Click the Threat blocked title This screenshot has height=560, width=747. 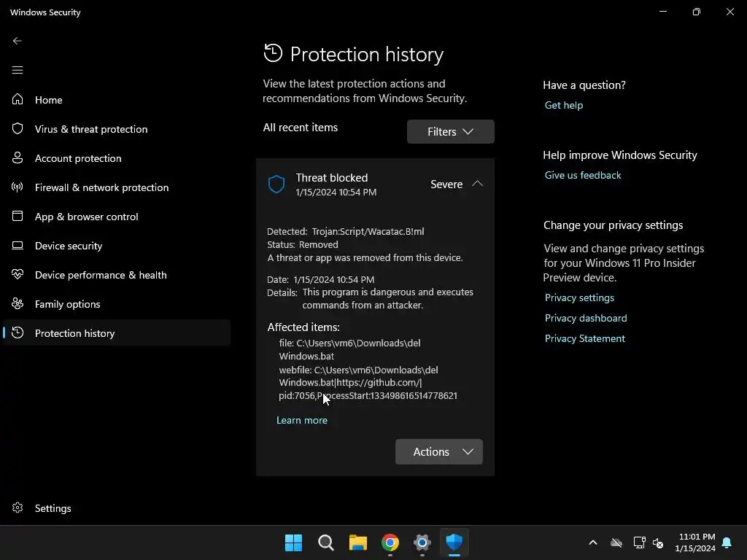pyautogui.click(x=332, y=178)
